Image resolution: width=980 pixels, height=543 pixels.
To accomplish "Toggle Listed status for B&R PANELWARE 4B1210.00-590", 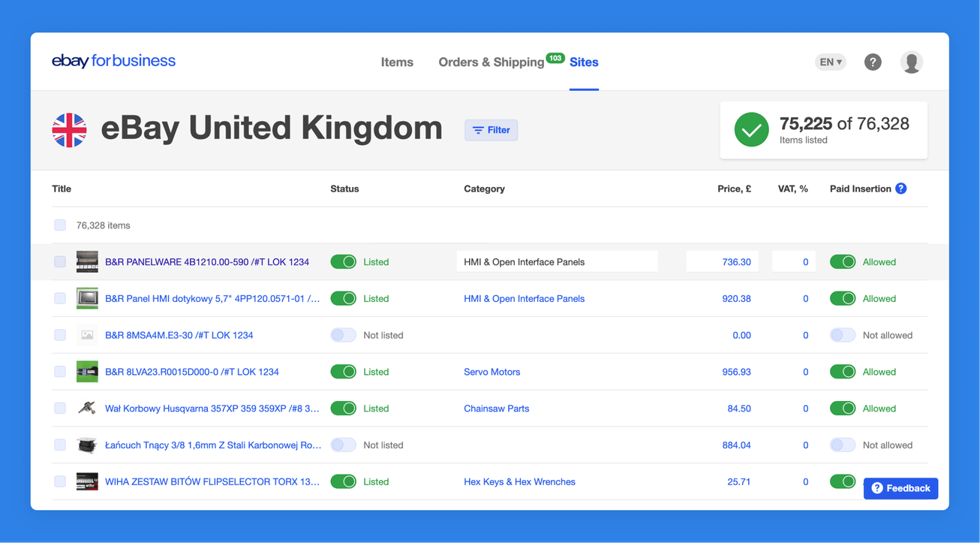I will pos(344,262).
